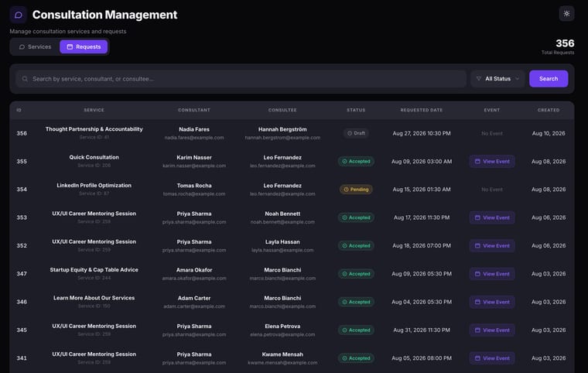View Event for request 353
The height and width of the screenshot is (373, 588).
tap(491, 217)
